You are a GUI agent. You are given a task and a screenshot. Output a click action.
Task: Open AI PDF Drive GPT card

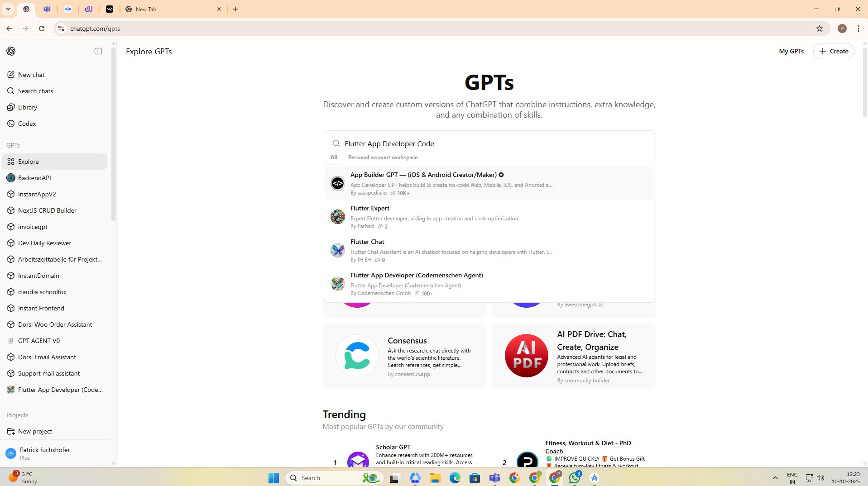(x=574, y=356)
